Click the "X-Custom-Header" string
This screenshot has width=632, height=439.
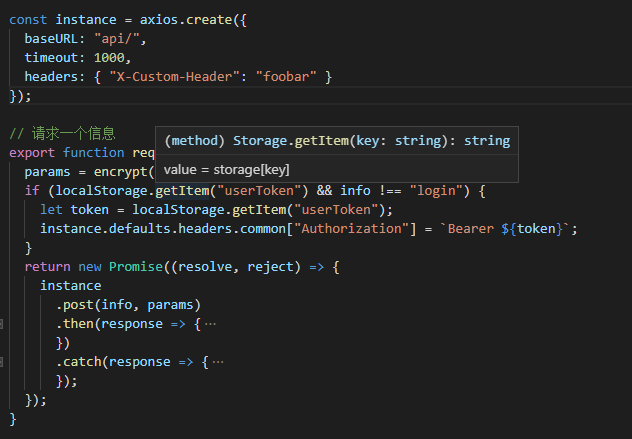tap(175, 77)
